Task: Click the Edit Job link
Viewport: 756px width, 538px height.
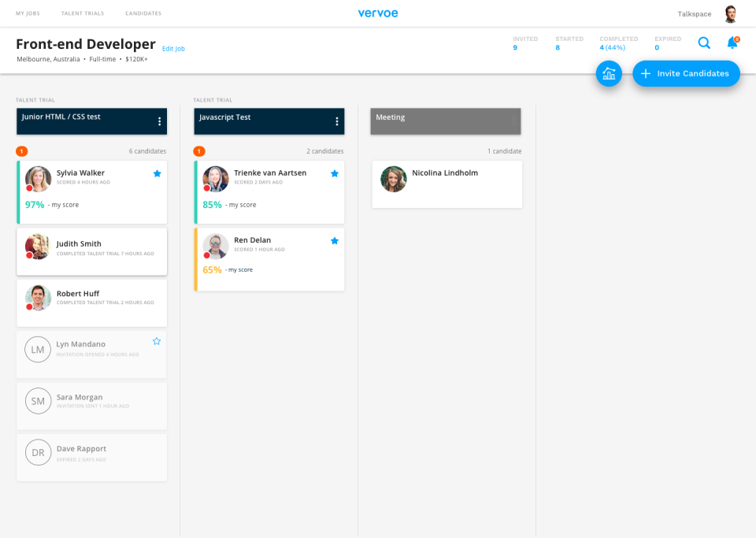Action: click(173, 49)
